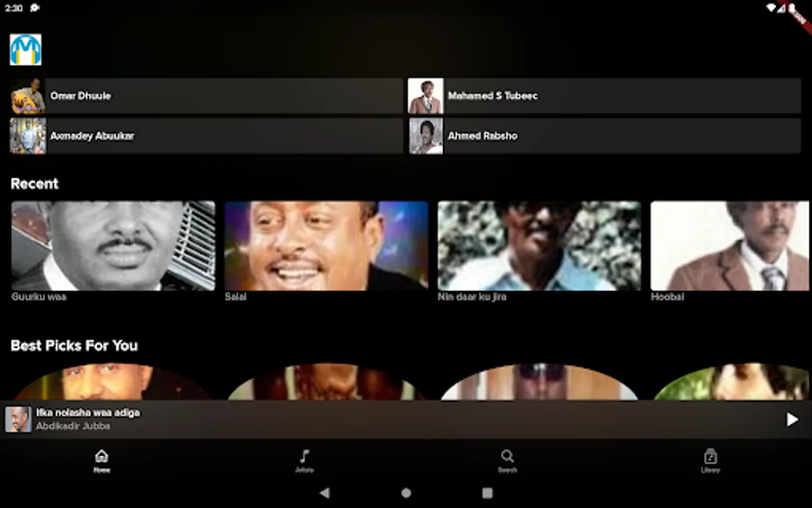Open the Library tab
The image size is (812, 508).
click(710, 461)
